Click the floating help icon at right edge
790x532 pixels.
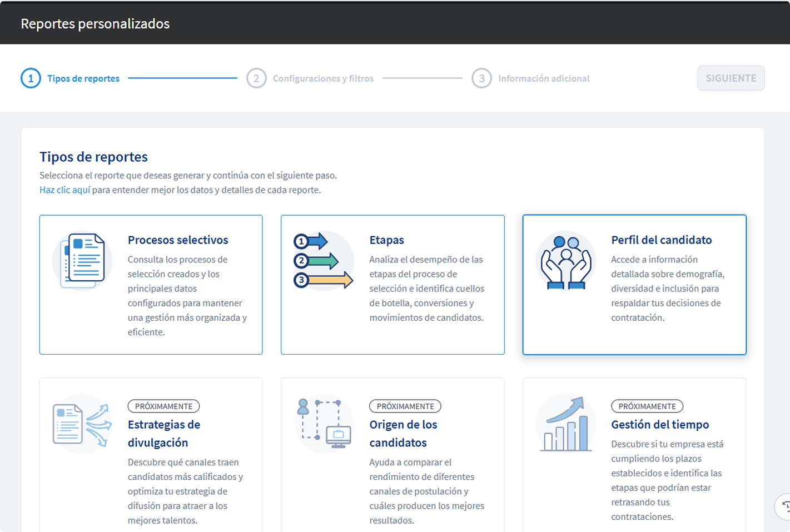point(784,506)
